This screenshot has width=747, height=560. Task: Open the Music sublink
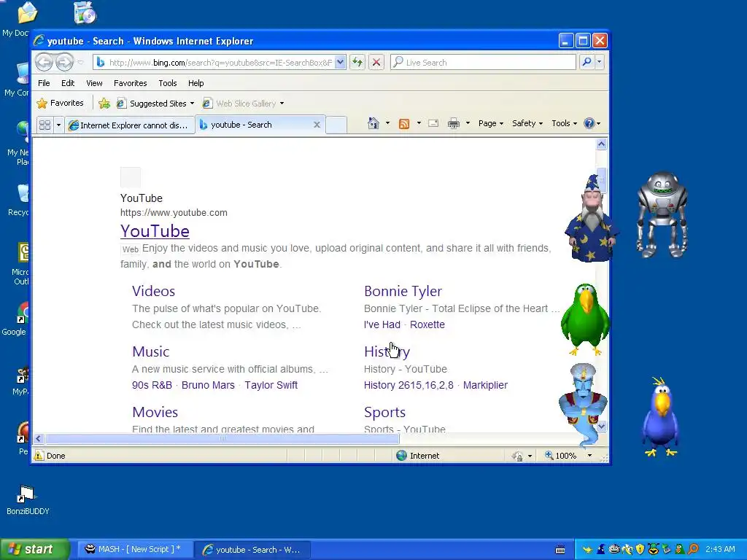(x=150, y=351)
